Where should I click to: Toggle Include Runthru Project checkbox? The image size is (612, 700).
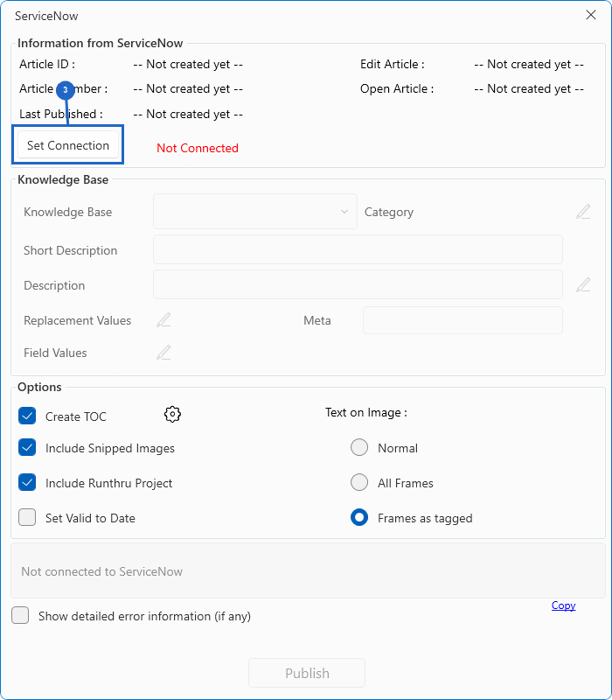[27, 483]
